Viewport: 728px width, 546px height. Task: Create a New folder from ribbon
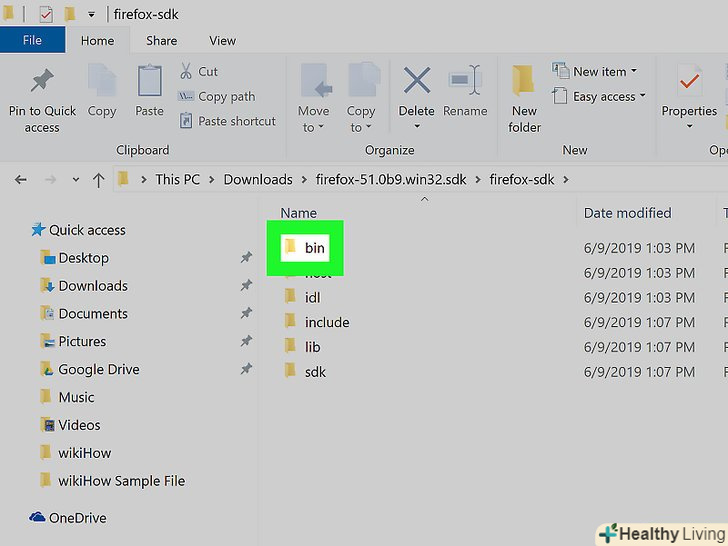point(525,99)
